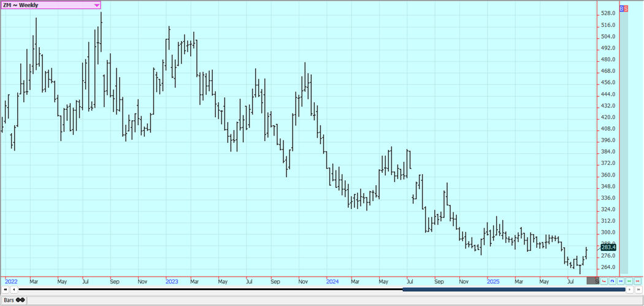
Task: Click the blue B buy button
Action: tap(621, 8)
